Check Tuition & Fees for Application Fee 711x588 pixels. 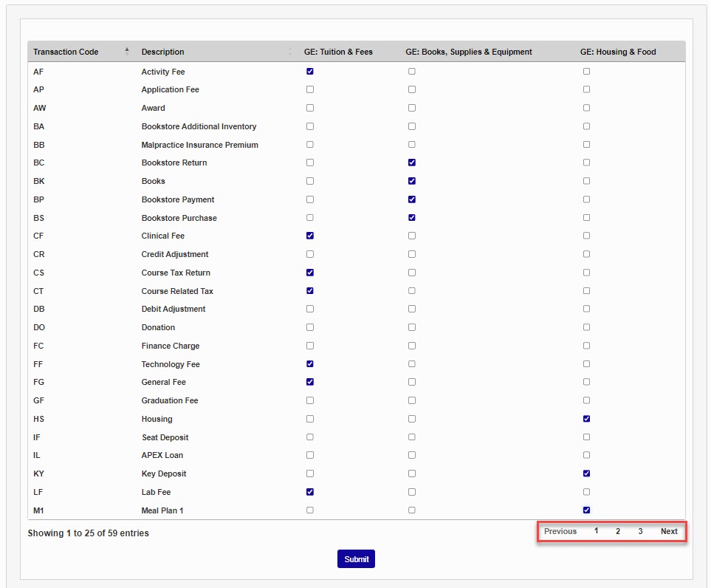coord(310,89)
